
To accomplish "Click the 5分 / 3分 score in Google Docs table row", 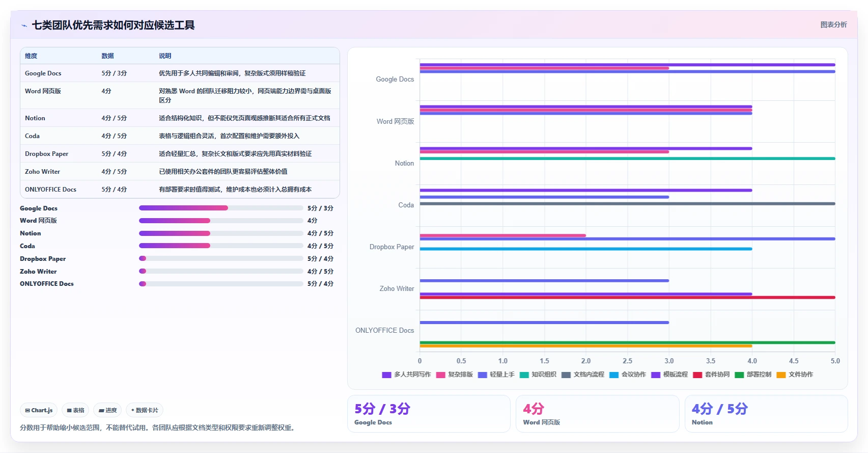I will (x=114, y=73).
